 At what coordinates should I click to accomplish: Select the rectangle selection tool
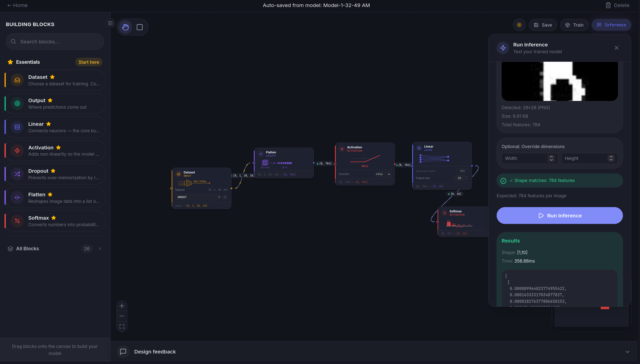pyautogui.click(x=140, y=27)
